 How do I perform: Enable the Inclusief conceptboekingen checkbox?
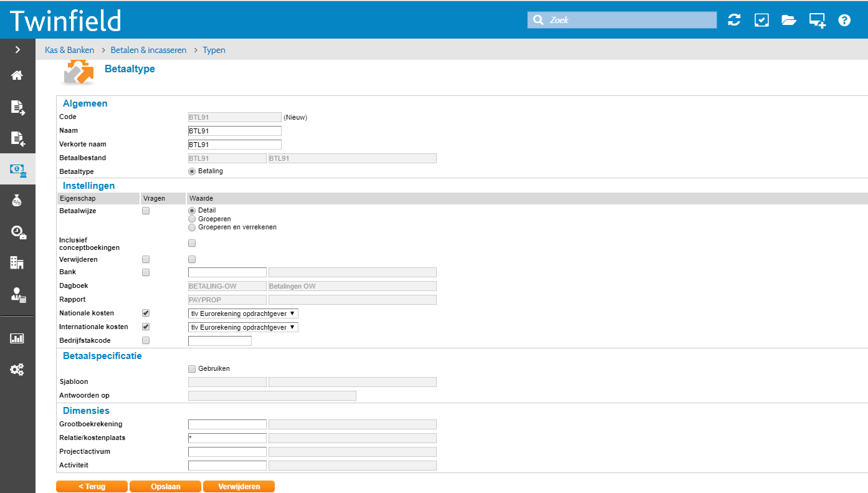(192, 243)
